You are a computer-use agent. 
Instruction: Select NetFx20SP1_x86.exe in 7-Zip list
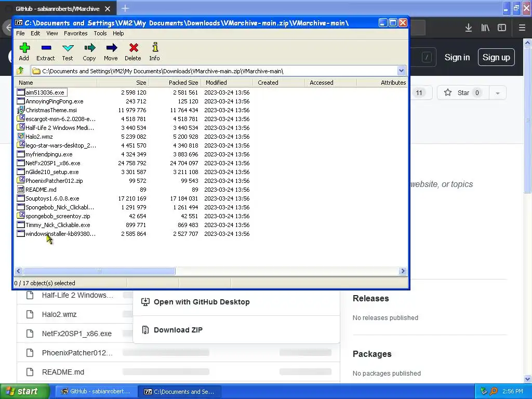coord(53,163)
